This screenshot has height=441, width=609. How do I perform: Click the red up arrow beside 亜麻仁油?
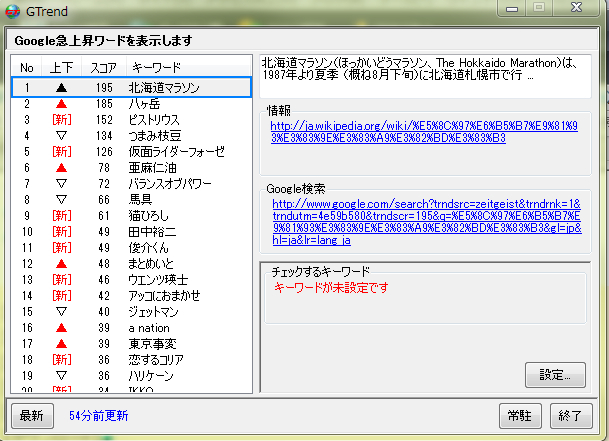click(x=61, y=168)
